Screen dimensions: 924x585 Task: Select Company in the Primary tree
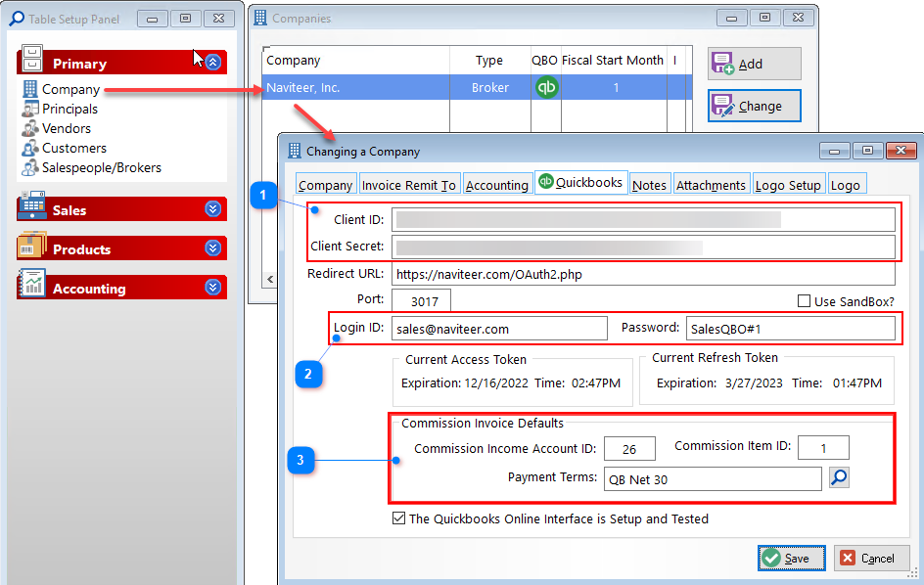[70, 90]
